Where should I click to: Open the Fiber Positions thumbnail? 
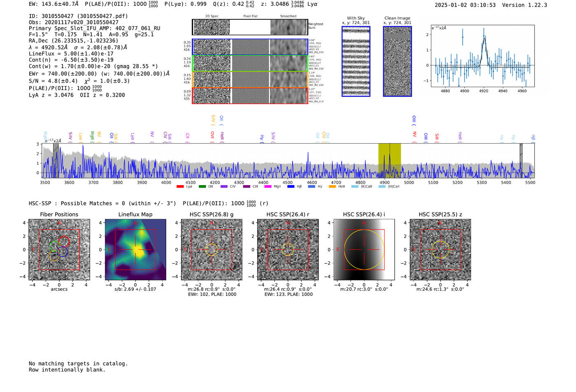pos(59,250)
